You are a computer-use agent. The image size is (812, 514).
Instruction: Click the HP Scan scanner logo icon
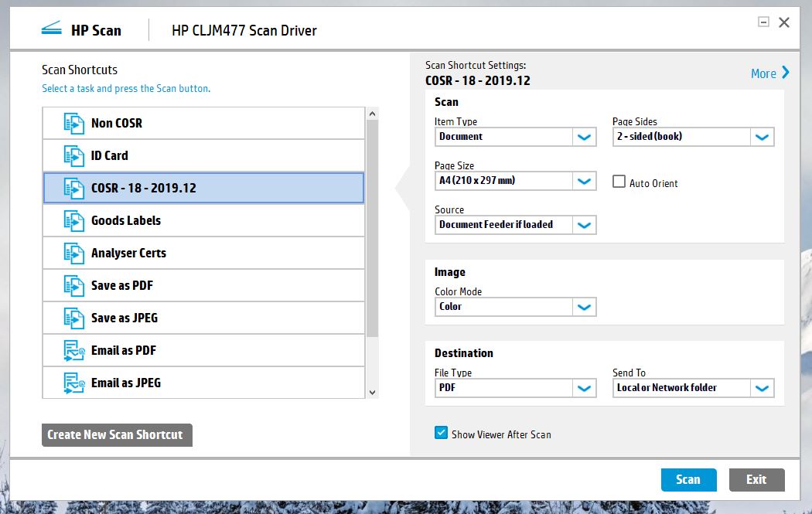coord(51,29)
